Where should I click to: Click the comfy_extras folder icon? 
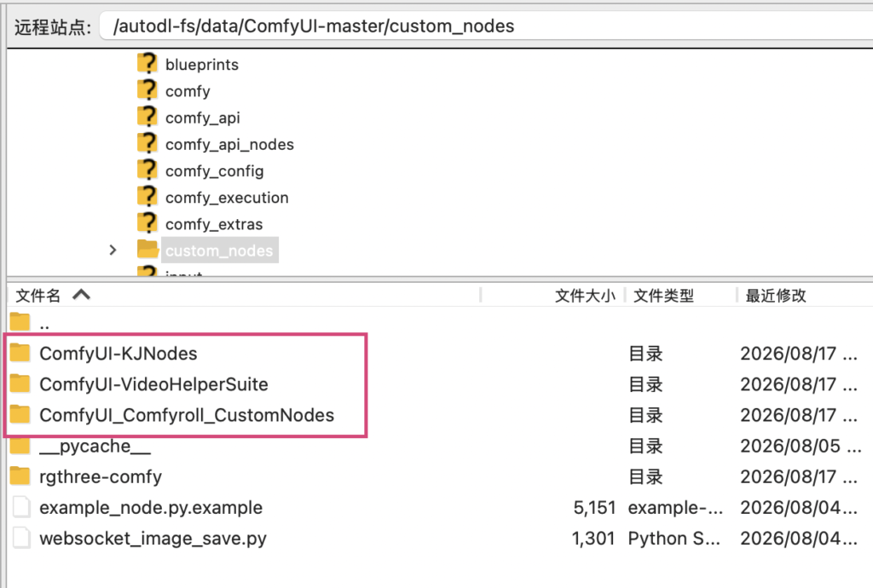[147, 223]
